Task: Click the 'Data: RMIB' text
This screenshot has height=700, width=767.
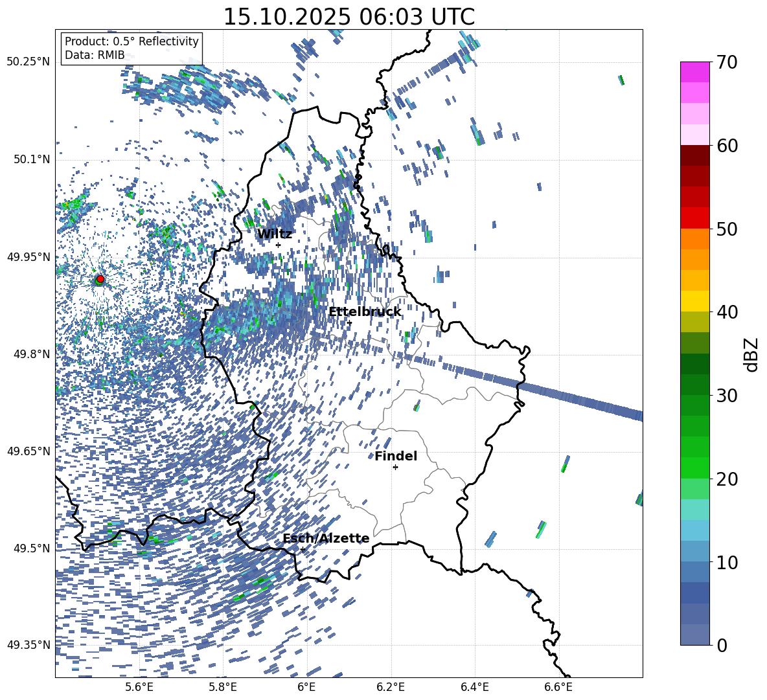Action: click(95, 55)
